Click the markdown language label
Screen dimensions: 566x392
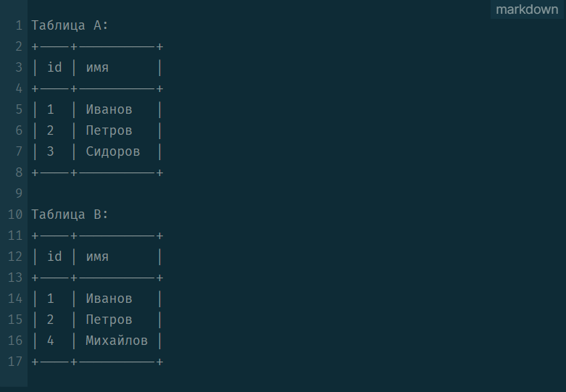point(527,9)
